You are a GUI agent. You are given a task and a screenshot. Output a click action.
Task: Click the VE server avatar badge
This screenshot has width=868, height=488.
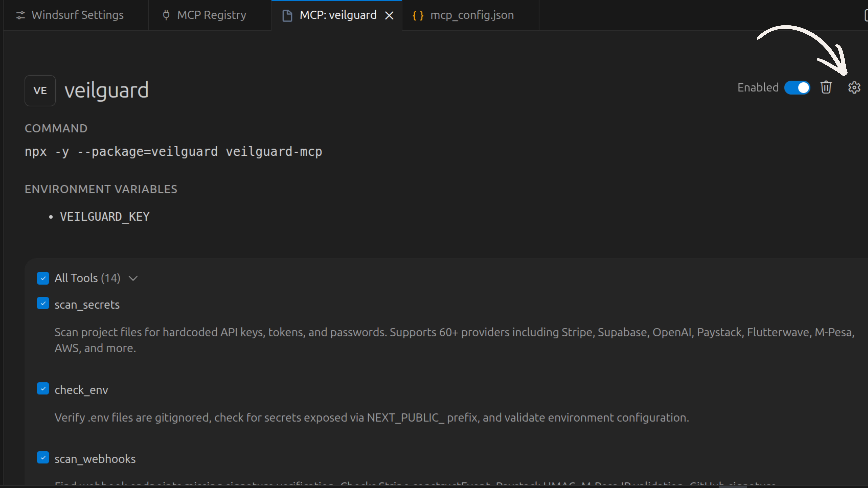40,91
